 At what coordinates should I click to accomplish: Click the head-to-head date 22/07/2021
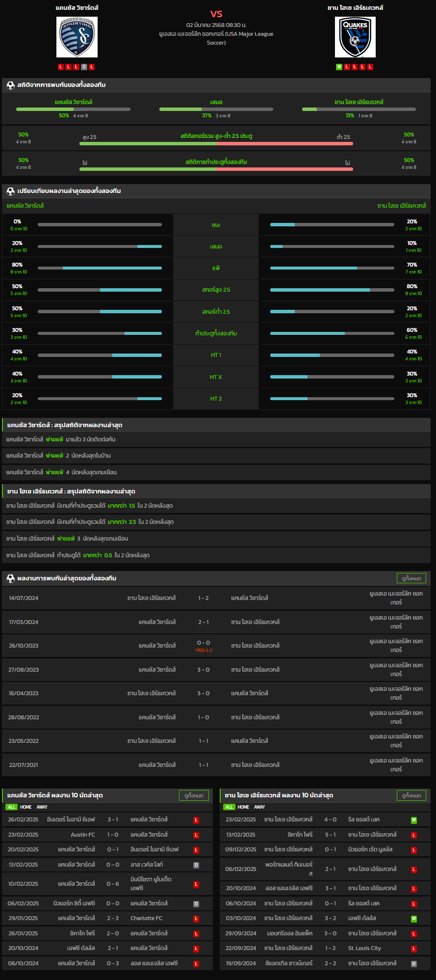pos(24,765)
